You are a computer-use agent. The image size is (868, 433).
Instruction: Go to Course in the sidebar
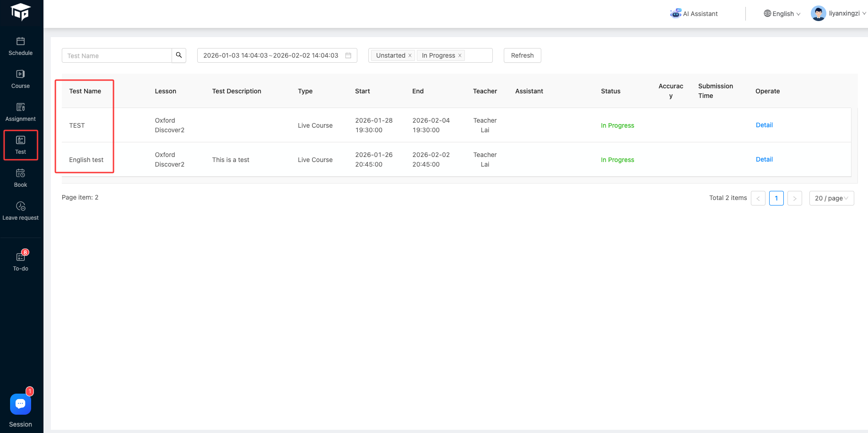(x=21, y=79)
